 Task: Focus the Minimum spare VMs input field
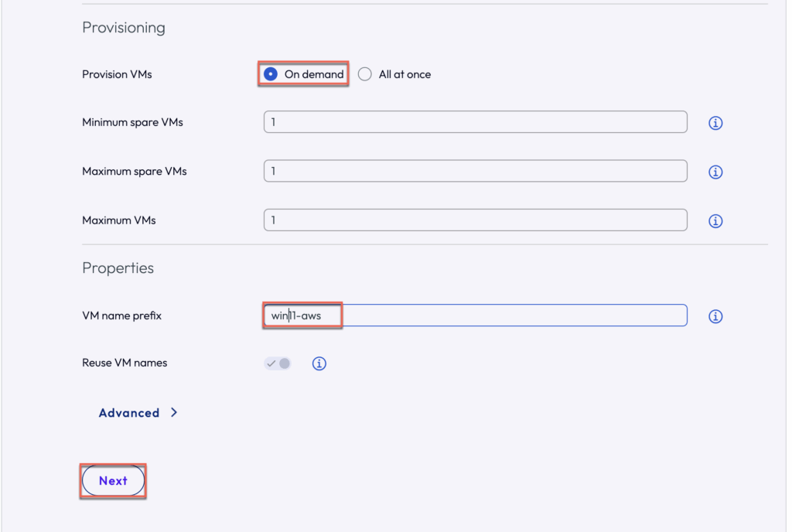[x=475, y=122]
